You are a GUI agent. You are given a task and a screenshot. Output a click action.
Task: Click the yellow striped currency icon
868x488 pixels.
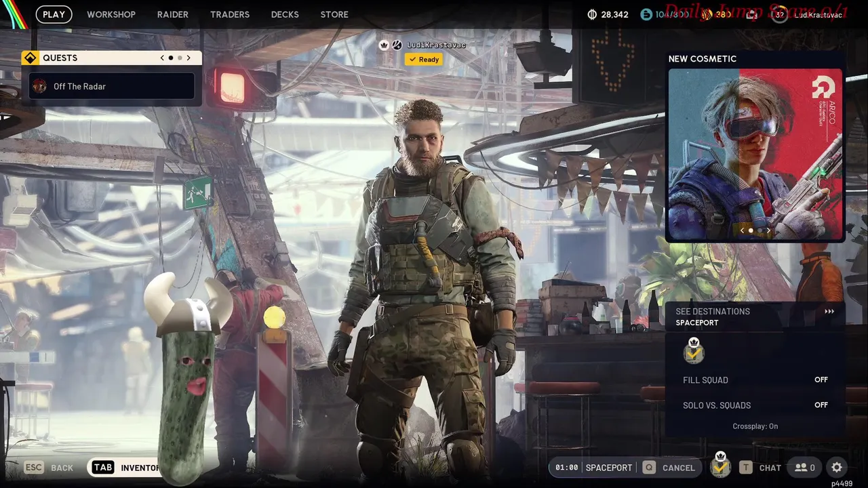(707, 14)
